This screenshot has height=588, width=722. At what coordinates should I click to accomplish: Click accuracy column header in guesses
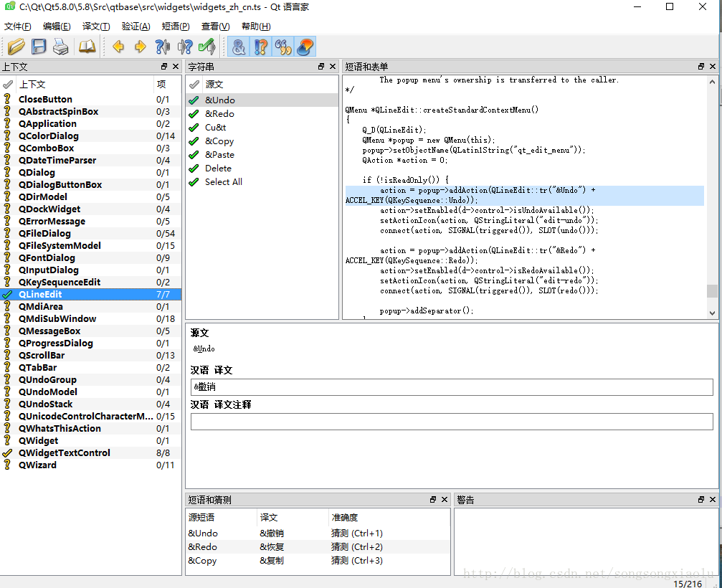click(389, 517)
